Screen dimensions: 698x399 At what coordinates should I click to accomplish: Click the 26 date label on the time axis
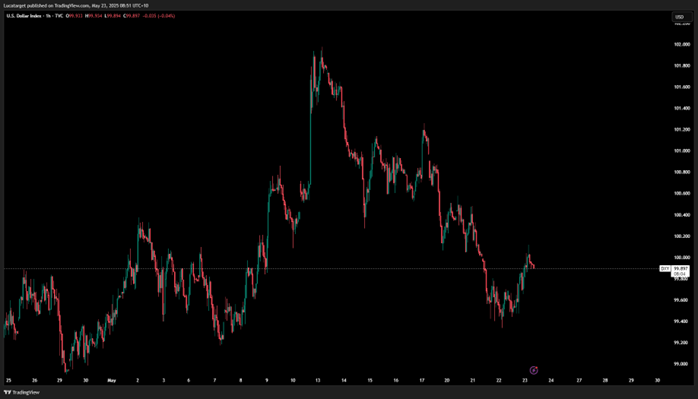[35, 381]
